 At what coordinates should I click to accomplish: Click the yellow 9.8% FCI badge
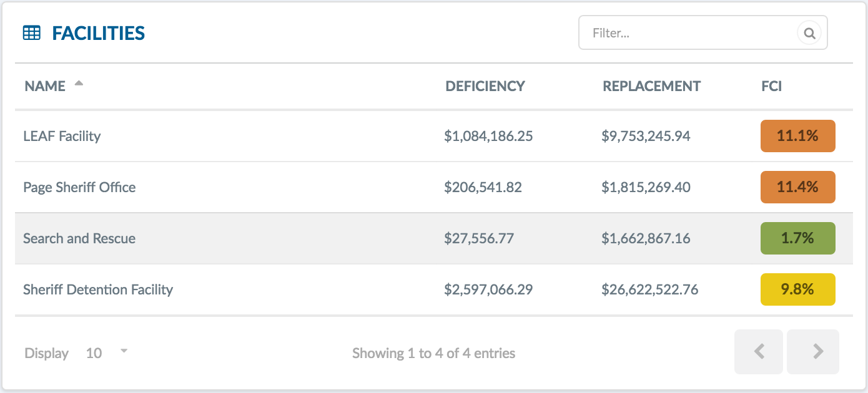pyautogui.click(x=797, y=289)
